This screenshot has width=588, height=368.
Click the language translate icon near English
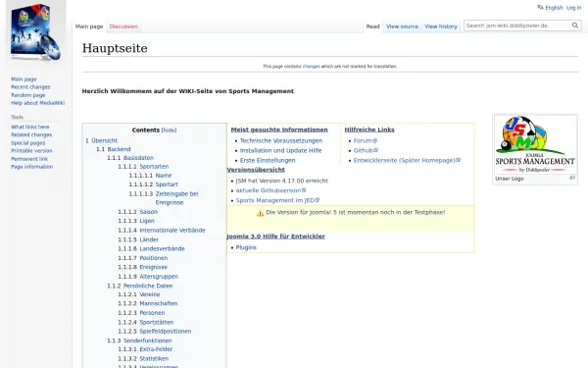point(540,8)
